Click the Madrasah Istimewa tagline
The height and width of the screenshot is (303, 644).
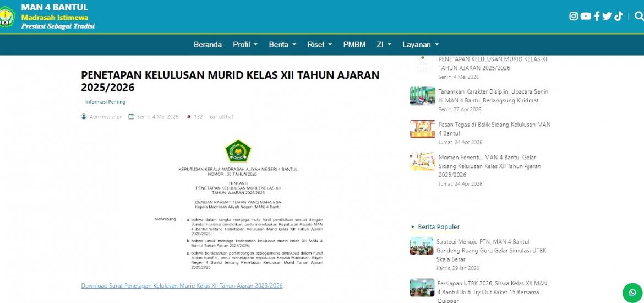[54, 18]
